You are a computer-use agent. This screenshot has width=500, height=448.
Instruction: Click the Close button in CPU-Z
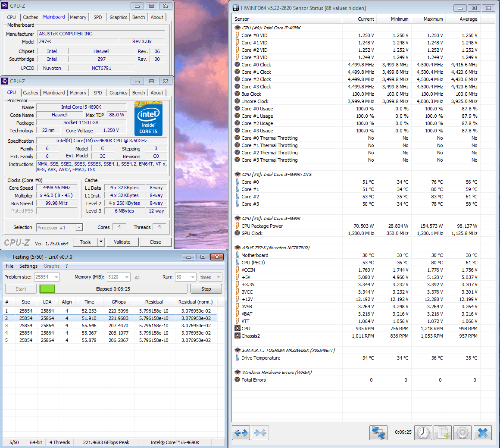155,242
